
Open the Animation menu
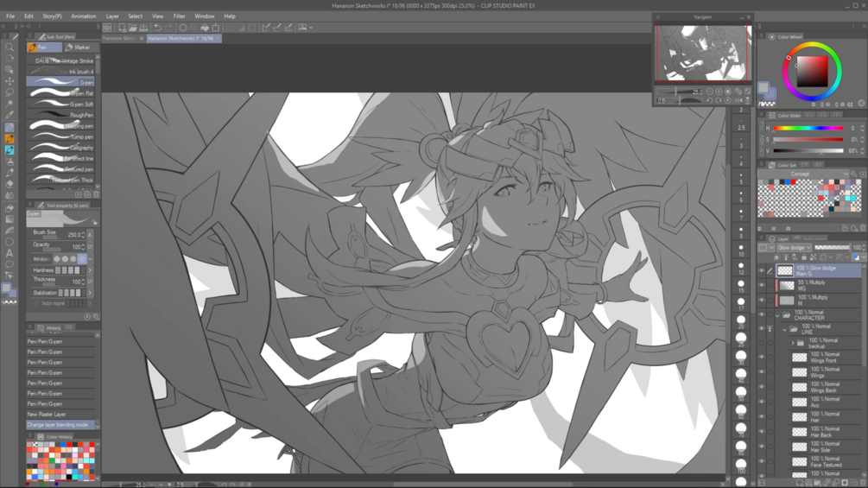(x=84, y=16)
